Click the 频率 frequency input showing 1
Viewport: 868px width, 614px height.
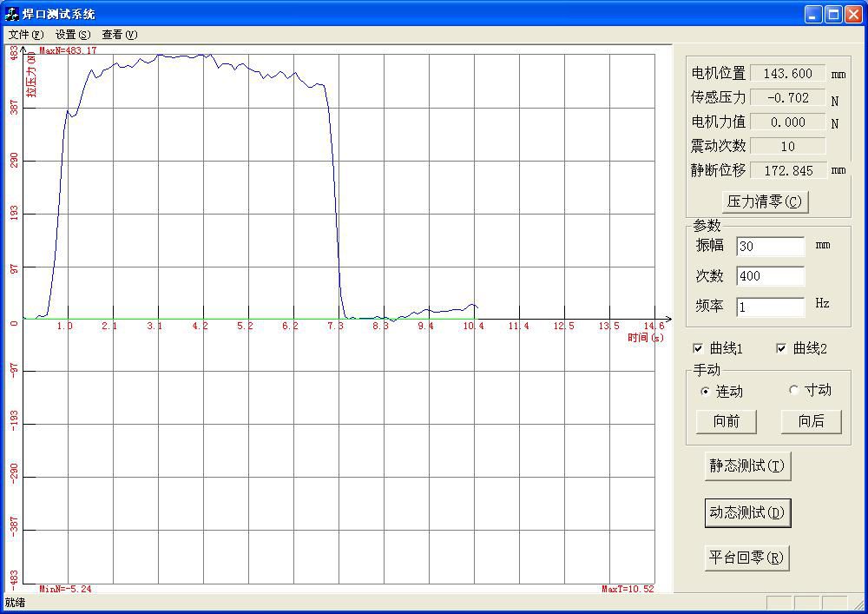click(x=770, y=307)
